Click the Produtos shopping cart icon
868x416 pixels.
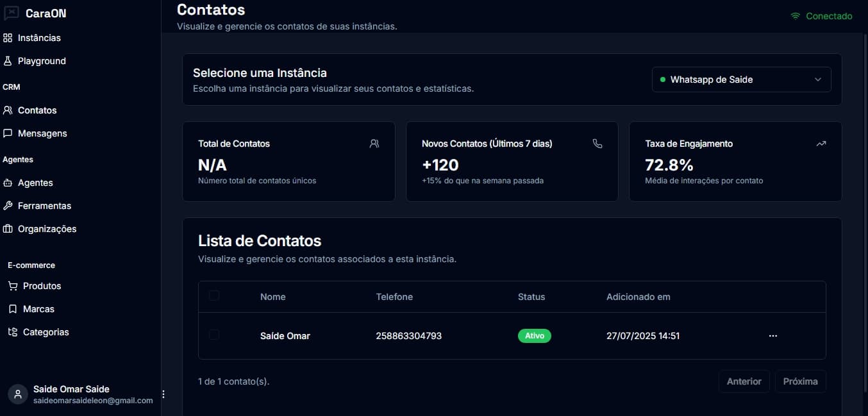12,286
